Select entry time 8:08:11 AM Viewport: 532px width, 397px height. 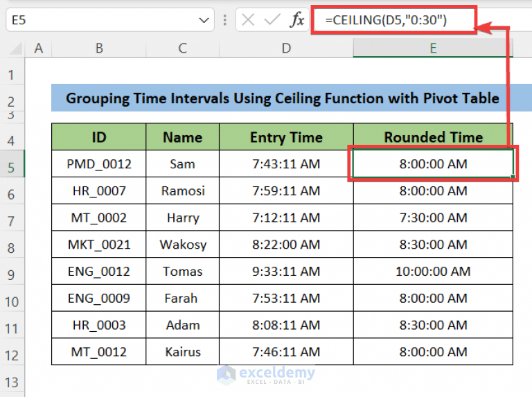click(x=286, y=325)
